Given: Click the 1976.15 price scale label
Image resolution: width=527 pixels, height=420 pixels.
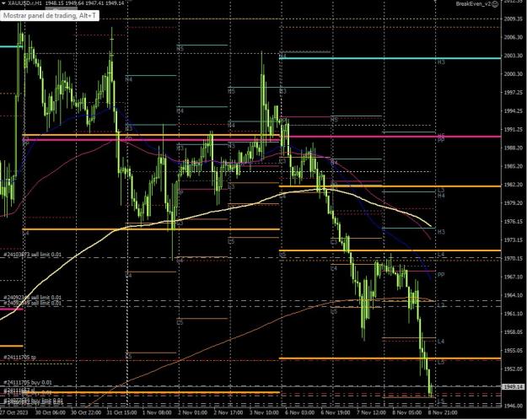Looking at the screenshot, I should pyautogui.click(x=514, y=222).
